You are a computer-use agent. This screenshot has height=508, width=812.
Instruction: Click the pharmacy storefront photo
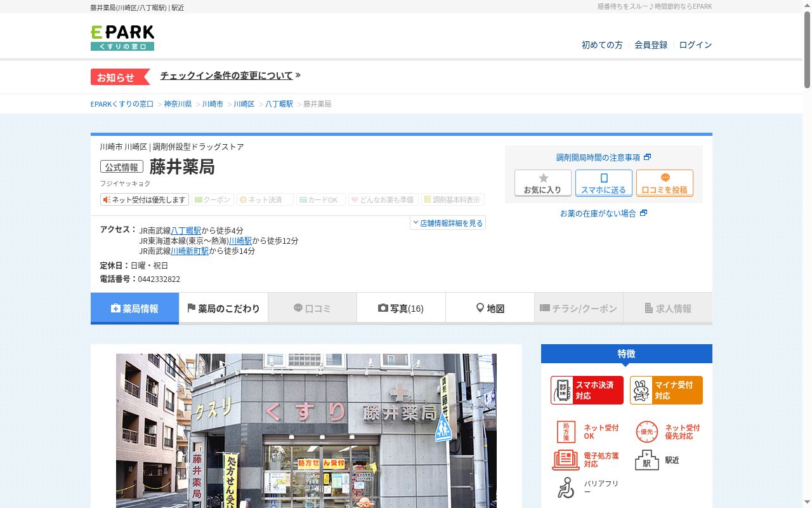click(x=306, y=431)
